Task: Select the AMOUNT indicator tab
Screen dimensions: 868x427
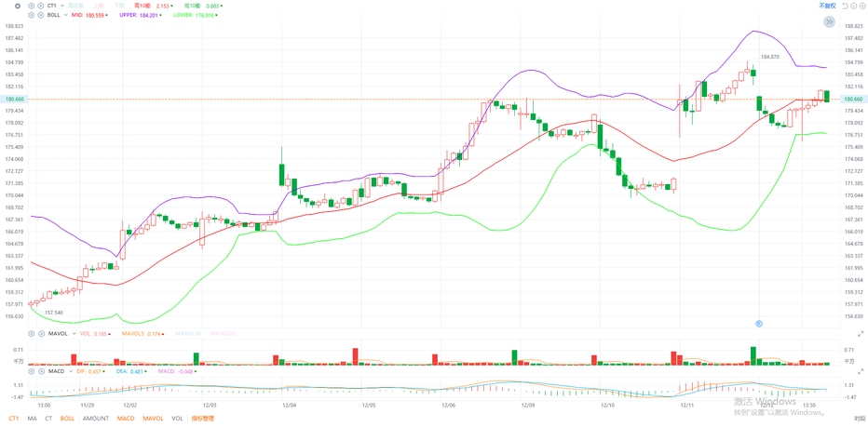Action: [96, 419]
